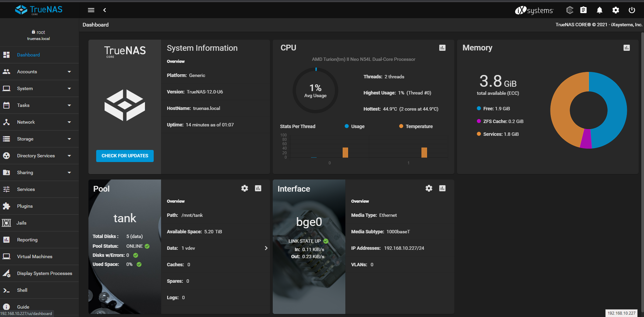Open Interface reports chart icon
This screenshot has width=644, height=317.
click(x=442, y=188)
